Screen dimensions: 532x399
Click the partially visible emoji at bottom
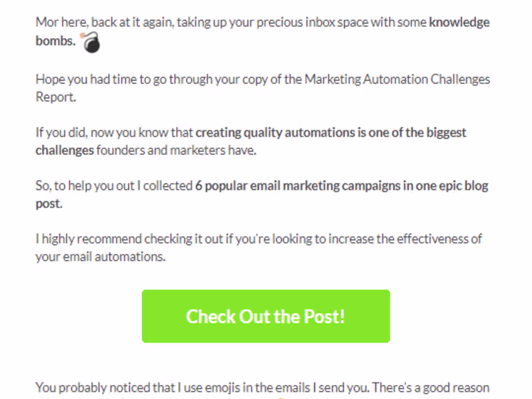(281, 398)
